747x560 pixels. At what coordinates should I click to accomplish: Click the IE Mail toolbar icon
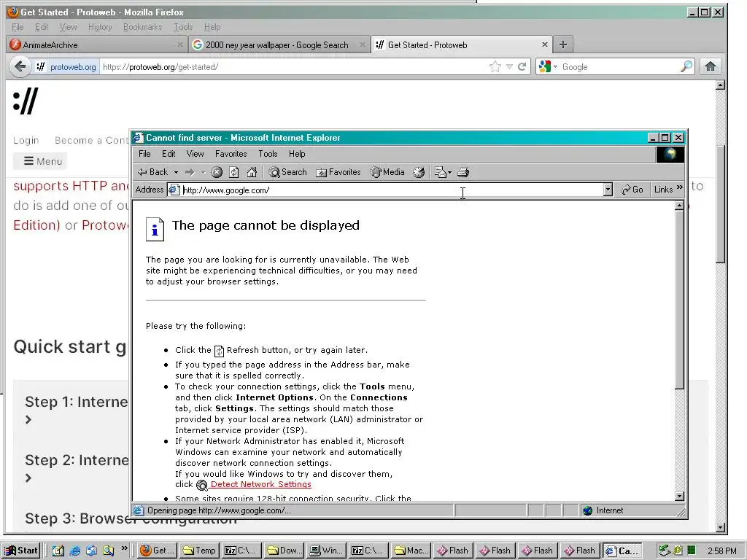(440, 172)
